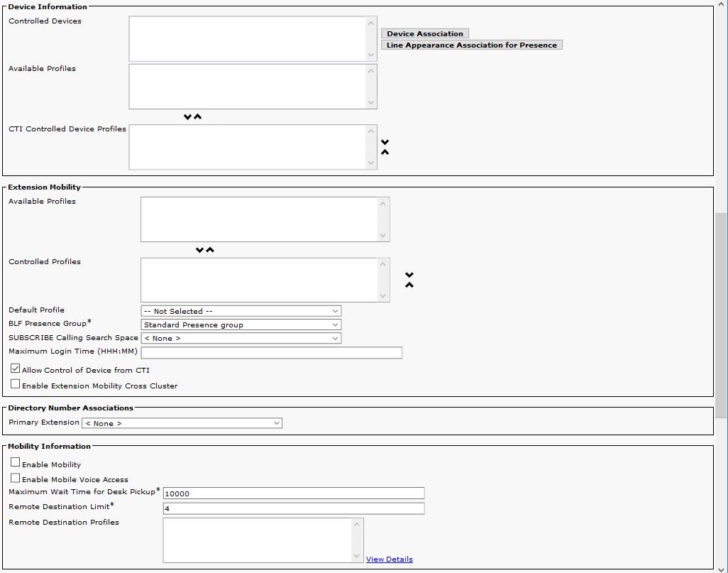
Task: Click the Maximum Login Time input field
Action: click(x=272, y=353)
